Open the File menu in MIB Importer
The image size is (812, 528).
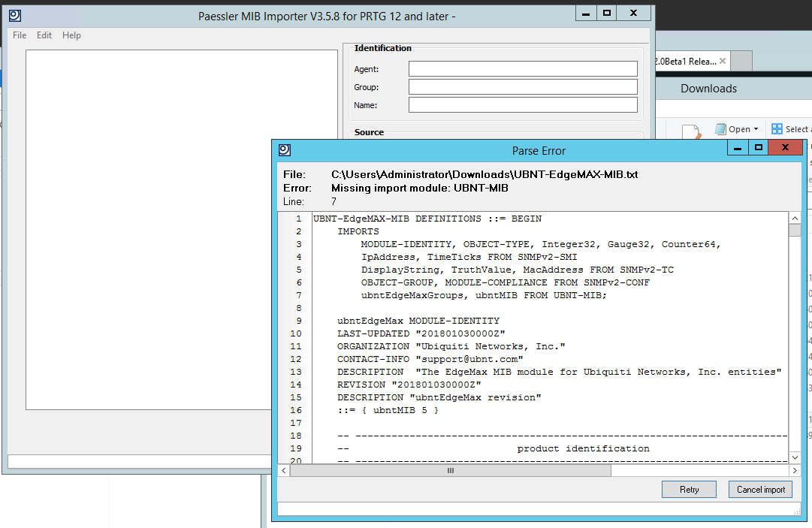pos(20,35)
